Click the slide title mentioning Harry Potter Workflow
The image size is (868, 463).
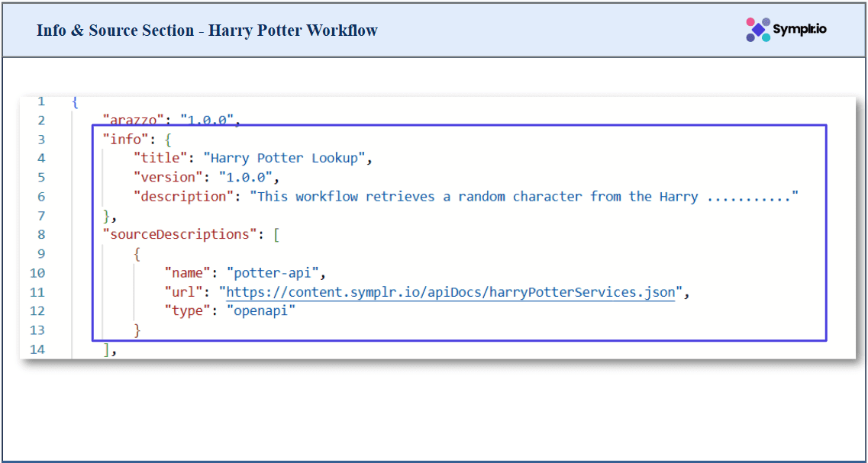pyautogui.click(x=207, y=31)
